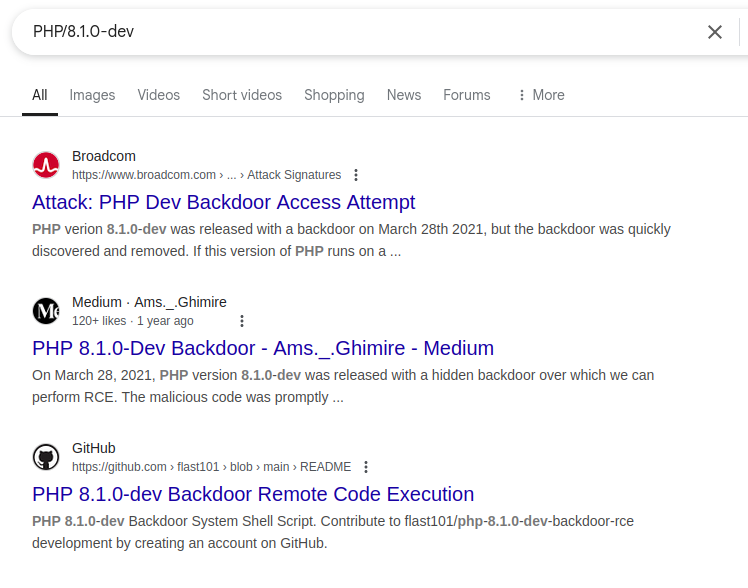Open three-dot options for Broadcom result
Viewport: 748px width, 588px height.
pos(356,175)
